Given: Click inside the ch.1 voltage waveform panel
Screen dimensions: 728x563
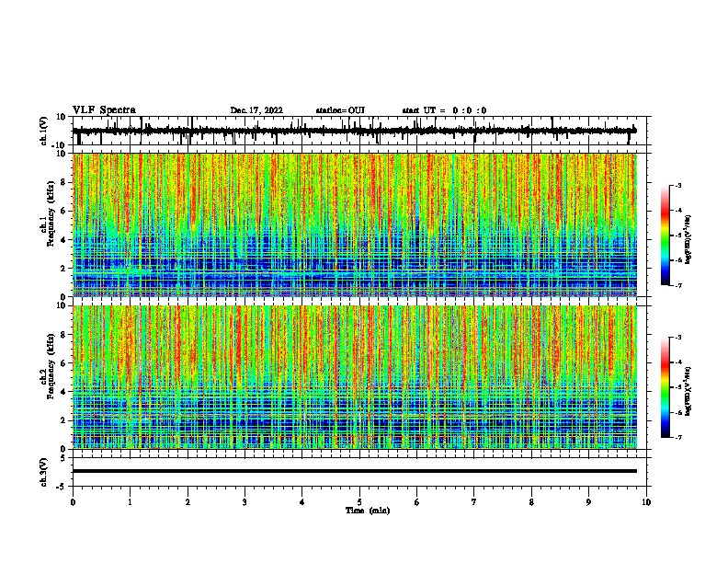Looking at the screenshot, I should [359, 131].
